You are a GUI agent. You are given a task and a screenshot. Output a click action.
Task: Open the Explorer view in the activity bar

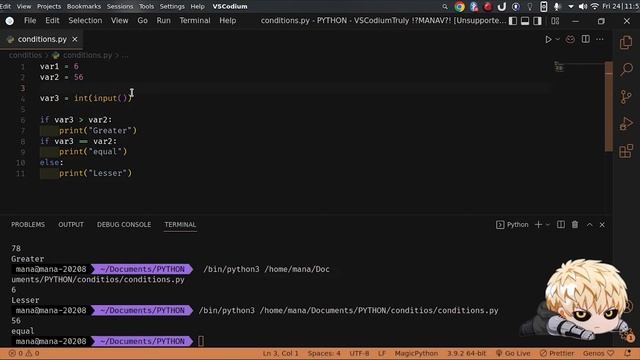pyautogui.click(x=626, y=42)
